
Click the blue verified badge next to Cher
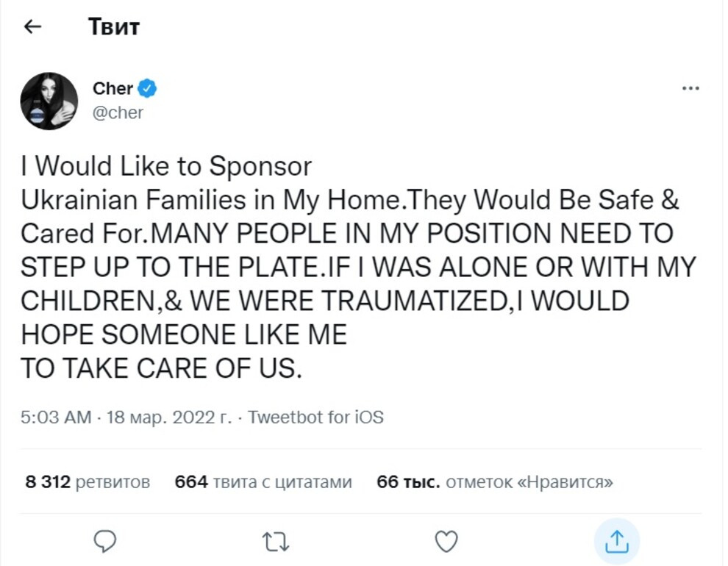(x=147, y=89)
